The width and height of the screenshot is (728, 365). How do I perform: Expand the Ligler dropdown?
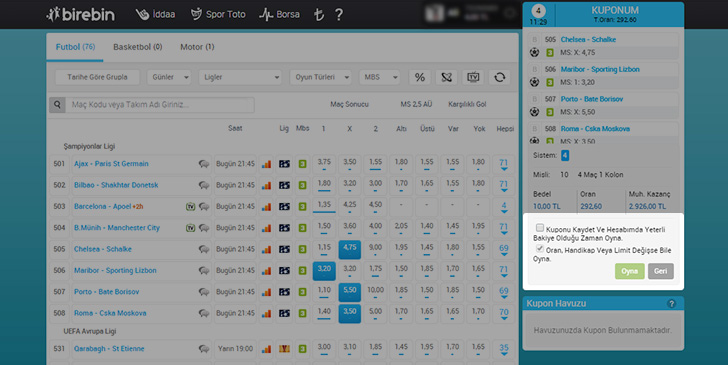[x=240, y=77]
